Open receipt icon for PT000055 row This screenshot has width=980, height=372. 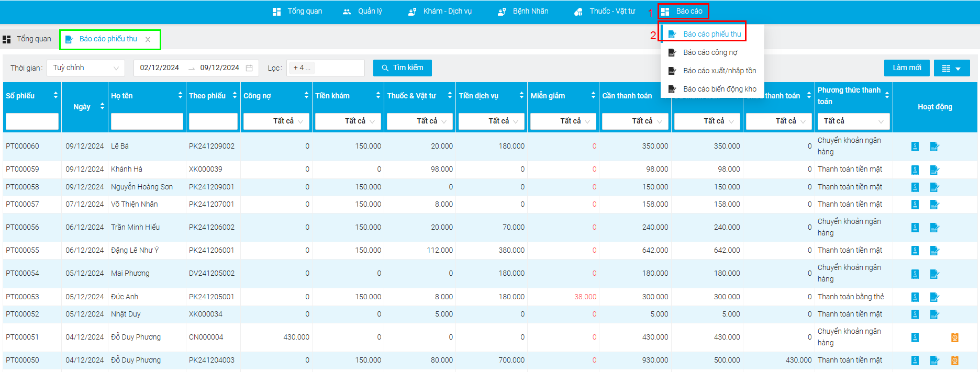pos(915,251)
